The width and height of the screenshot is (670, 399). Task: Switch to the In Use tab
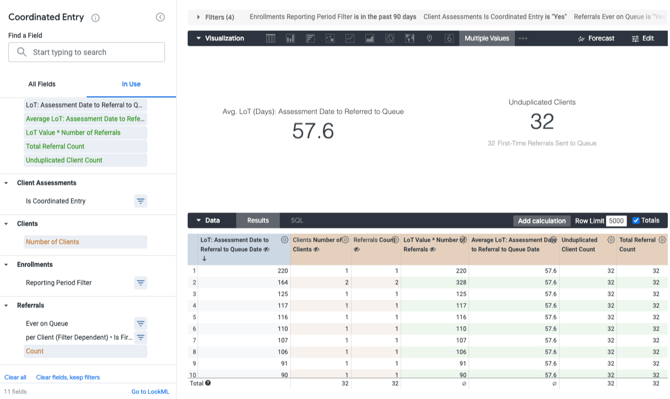click(x=131, y=84)
